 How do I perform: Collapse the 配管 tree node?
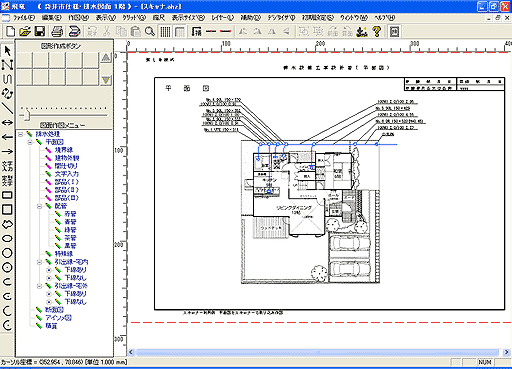coord(39,206)
